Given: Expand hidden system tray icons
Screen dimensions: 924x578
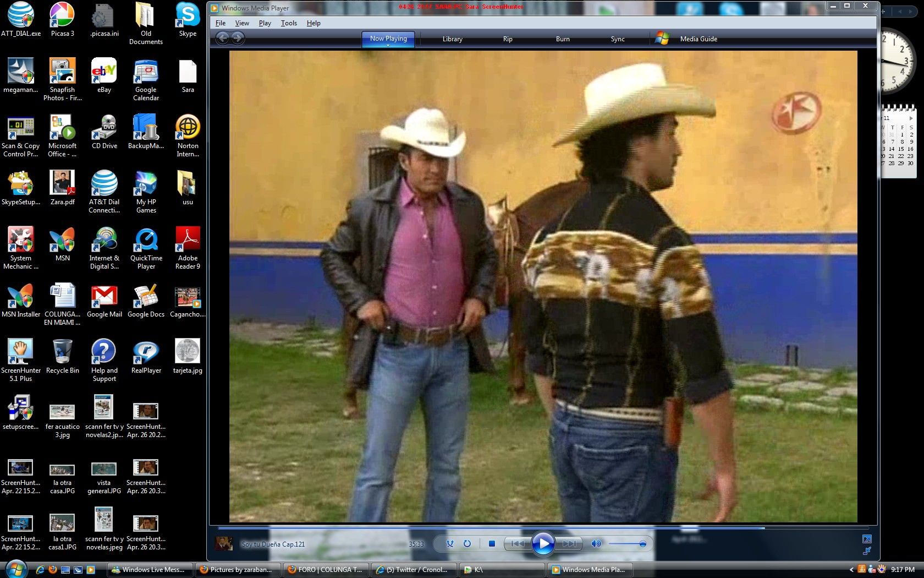Looking at the screenshot, I should coord(851,570).
